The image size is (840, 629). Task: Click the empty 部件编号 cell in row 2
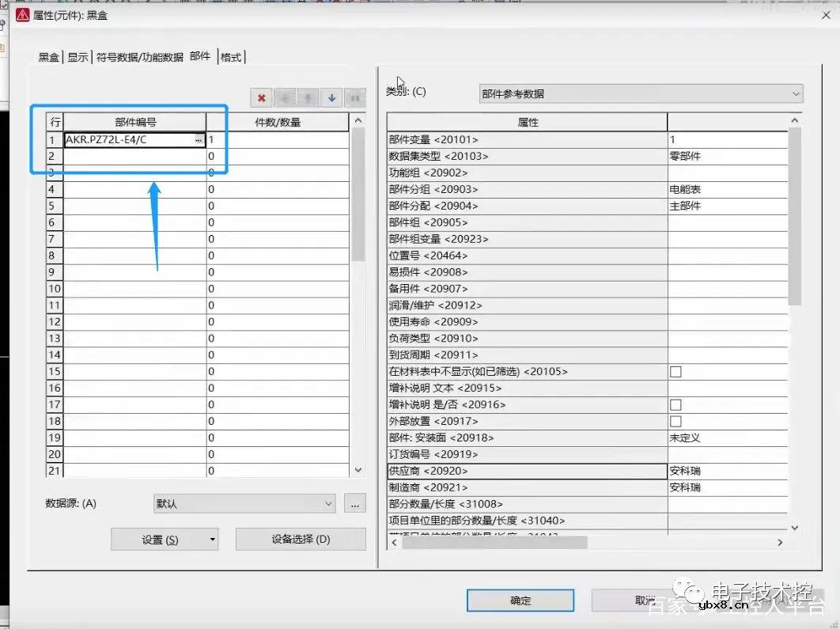coord(134,157)
